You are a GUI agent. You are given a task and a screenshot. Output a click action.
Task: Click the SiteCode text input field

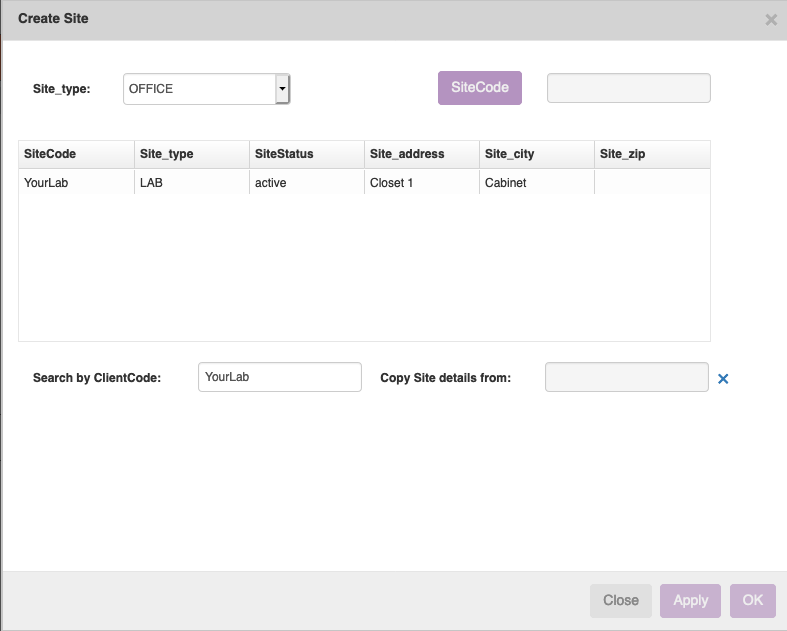tap(628, 88)
